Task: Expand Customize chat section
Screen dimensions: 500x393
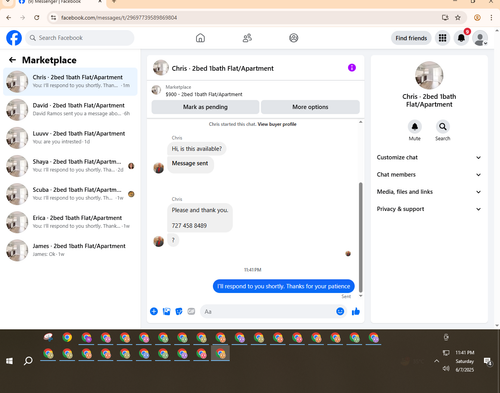Action: 429,157
